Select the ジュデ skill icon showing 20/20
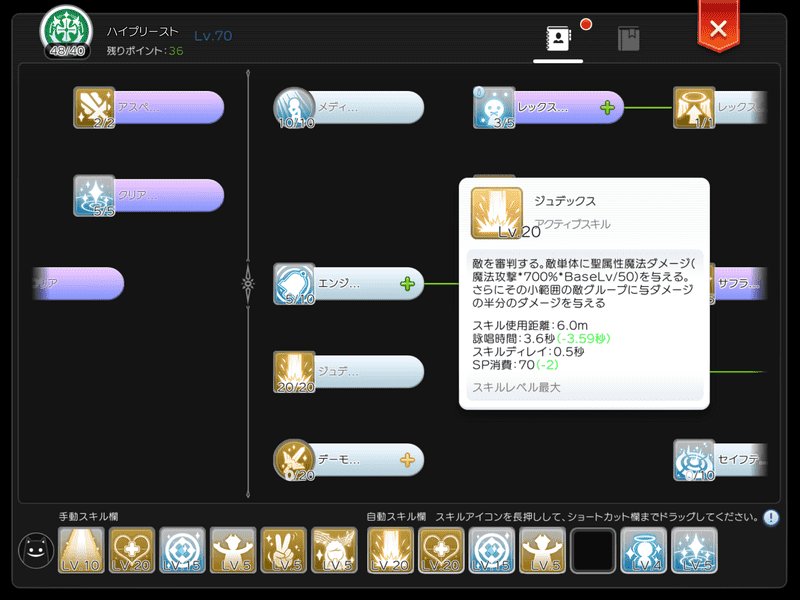Screen dimensions: 800x600 [294, 372]
